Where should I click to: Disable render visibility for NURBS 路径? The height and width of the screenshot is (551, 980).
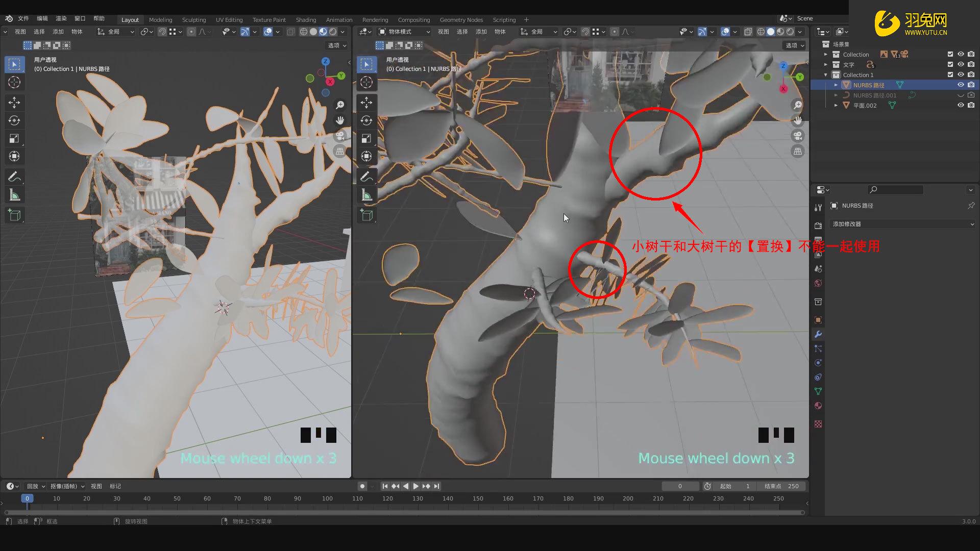971,85
